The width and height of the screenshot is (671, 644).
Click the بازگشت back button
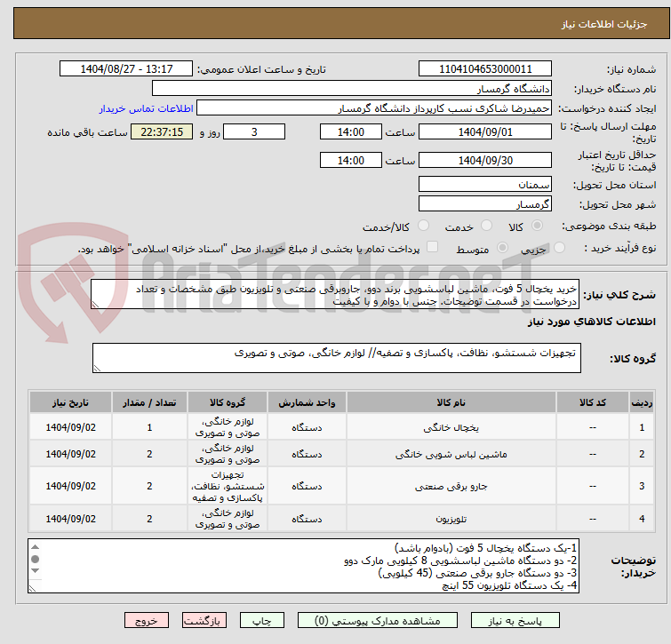[204, 621]
